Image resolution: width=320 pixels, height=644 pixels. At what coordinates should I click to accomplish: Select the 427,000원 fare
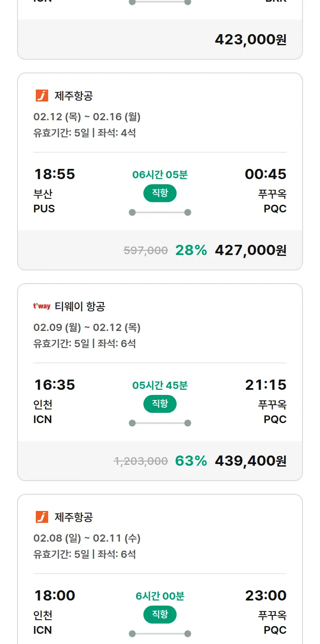[250, 250]
